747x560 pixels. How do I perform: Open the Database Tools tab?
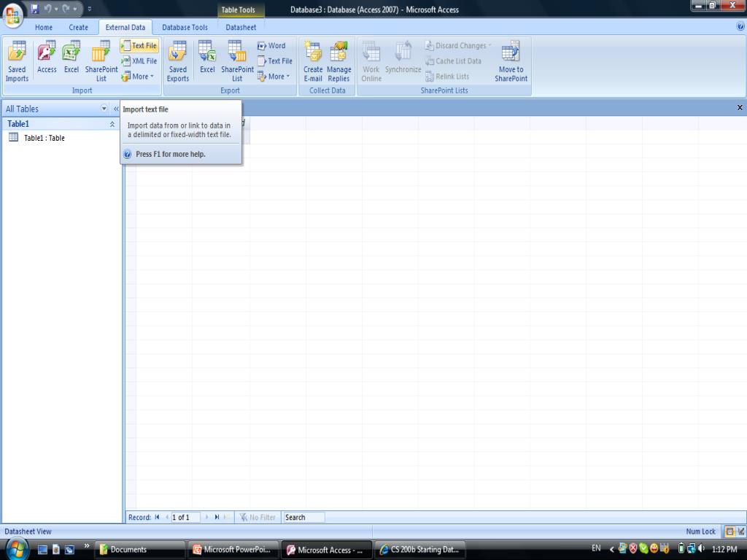(185, 28)
